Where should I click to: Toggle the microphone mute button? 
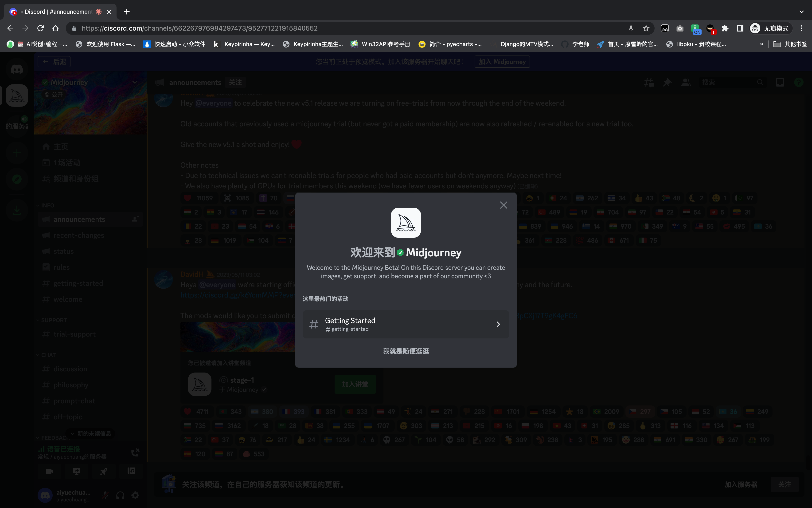(105, 495)
